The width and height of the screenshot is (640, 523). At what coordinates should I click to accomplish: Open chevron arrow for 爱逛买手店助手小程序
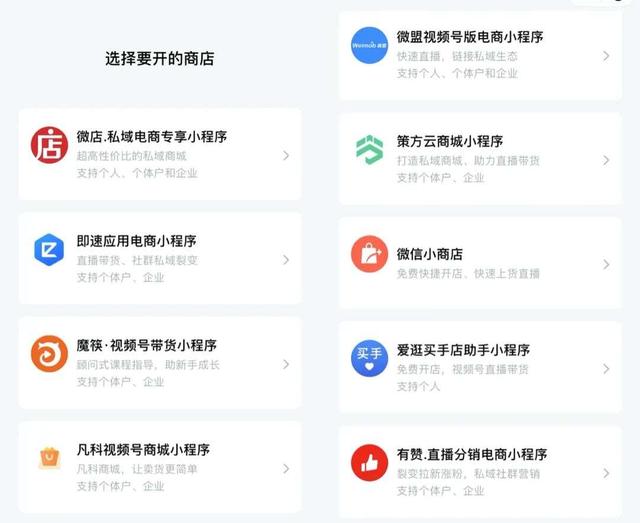point(606,369)
